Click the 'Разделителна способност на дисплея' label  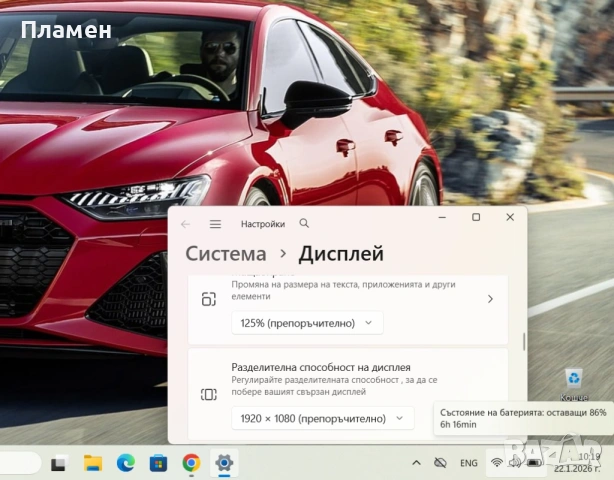tap(321, 367)
